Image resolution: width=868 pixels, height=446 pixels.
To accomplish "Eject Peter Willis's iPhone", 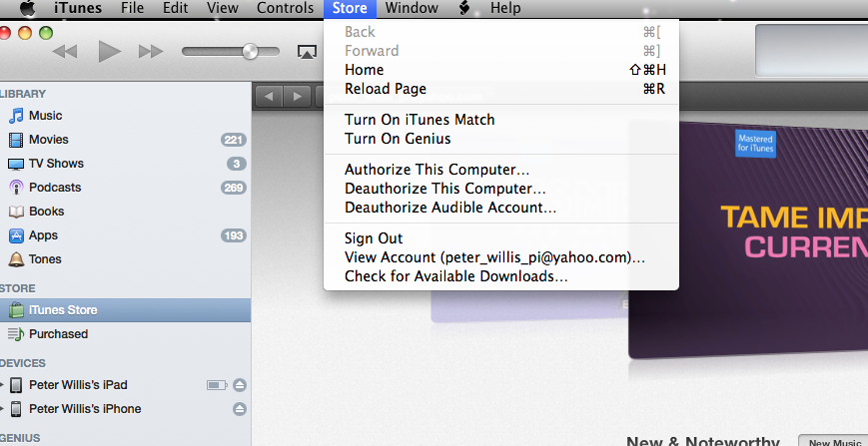I will point(239,409).
